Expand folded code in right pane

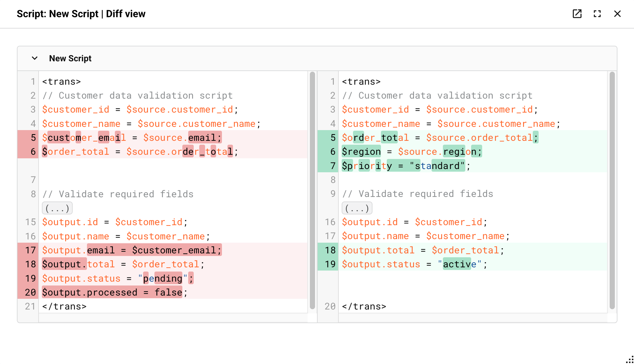tap(357, 208)
